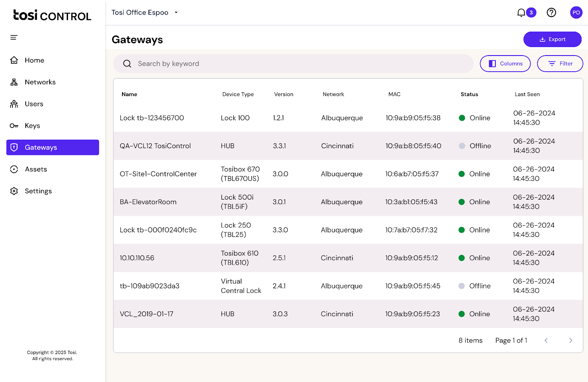Sort by the Device Type column header
This screenshot has height=382, width=588.
(238, 94)
